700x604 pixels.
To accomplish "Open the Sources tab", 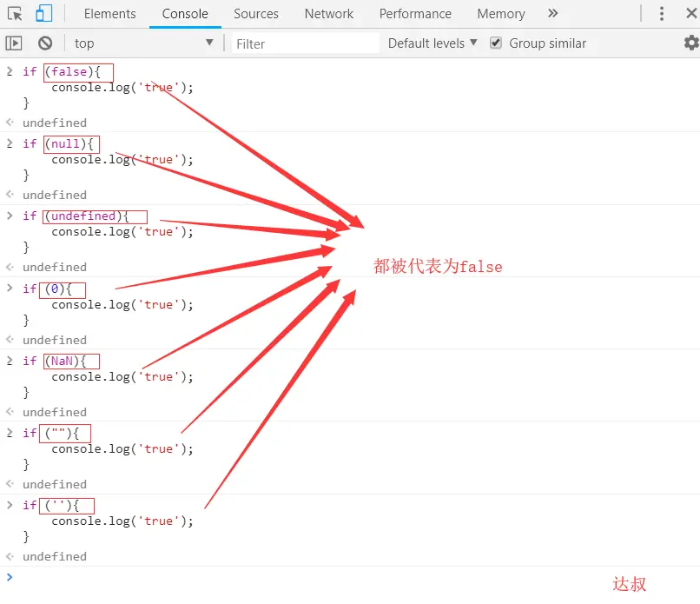I will [256, 14].
